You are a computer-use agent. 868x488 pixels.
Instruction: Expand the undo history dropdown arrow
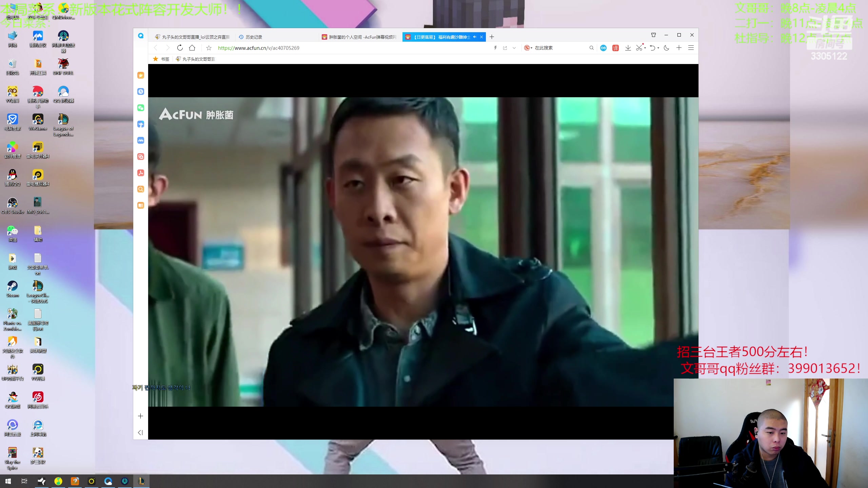click(658, 48)
